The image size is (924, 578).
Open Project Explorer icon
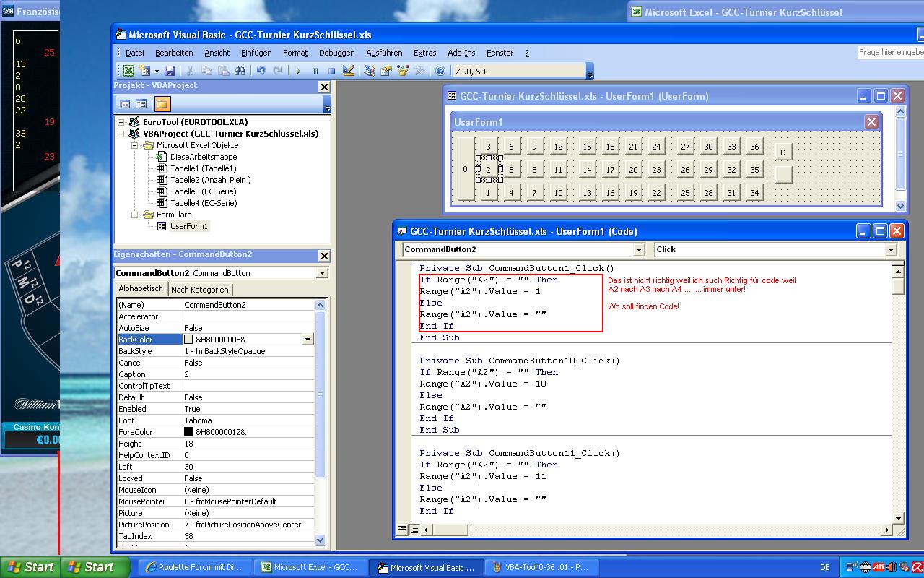tap(369, 71)
